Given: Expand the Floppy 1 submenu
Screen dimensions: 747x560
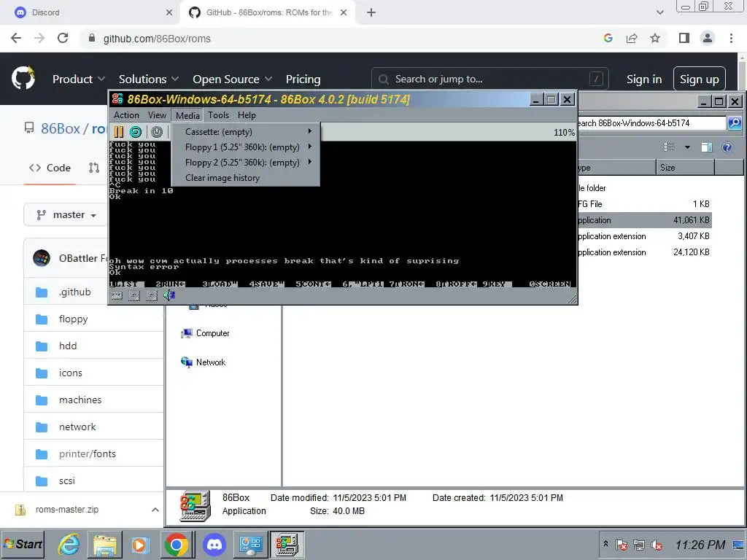Looking at the screenshot, I should coord(245,147).
